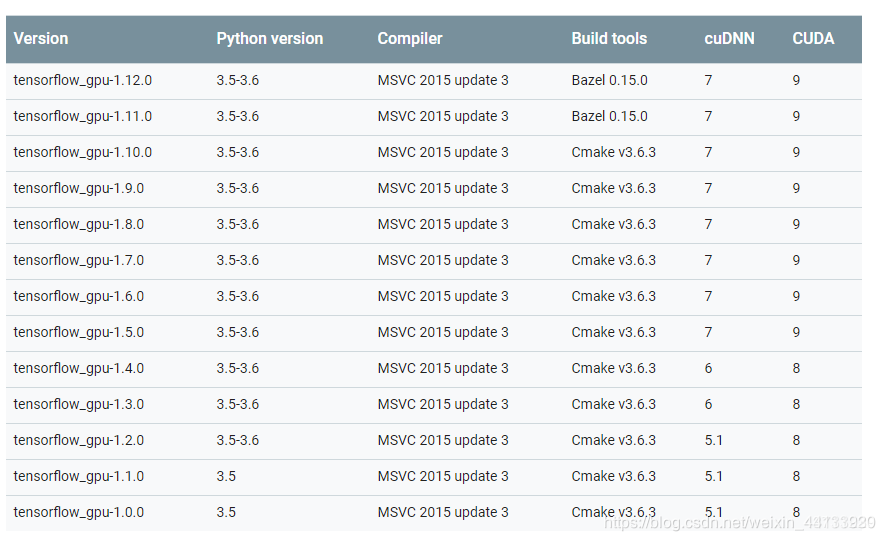Select the tensorflow_gpu-1.10.0 cell
885x541 pixels.
pyautogui.click(x=82, y=152)
